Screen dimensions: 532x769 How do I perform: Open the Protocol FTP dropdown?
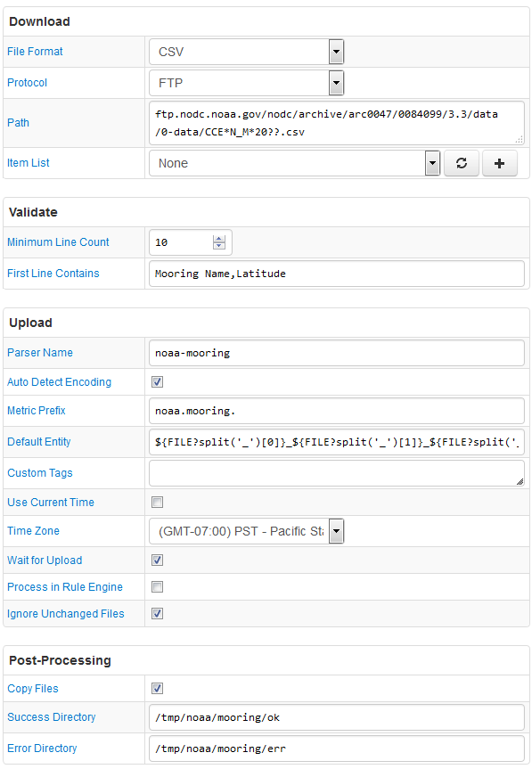(x=246, y=83)
